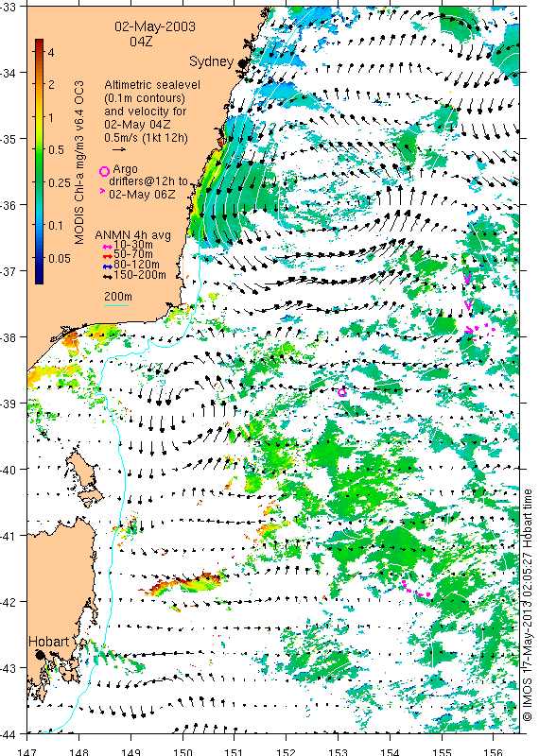
Task: Click the -36 latitude tick label
Action: [x=9, y=205]
